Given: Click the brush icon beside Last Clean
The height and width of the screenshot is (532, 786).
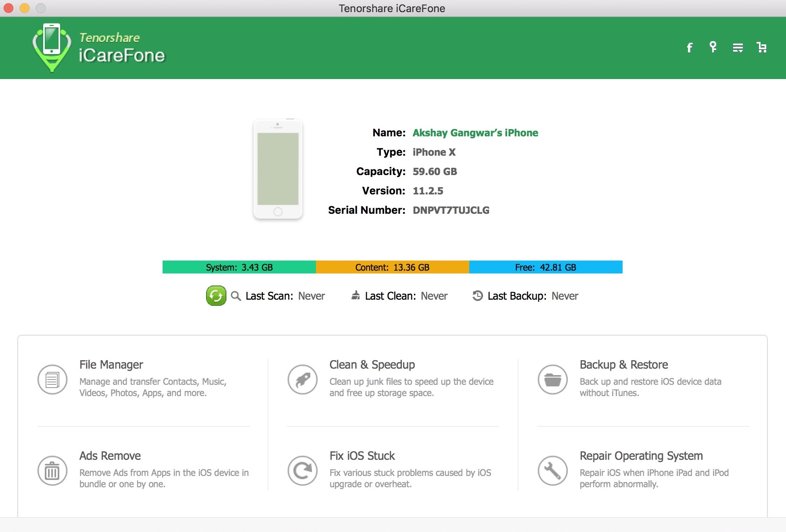Looking at the screenshot, I should coord(355,296).
